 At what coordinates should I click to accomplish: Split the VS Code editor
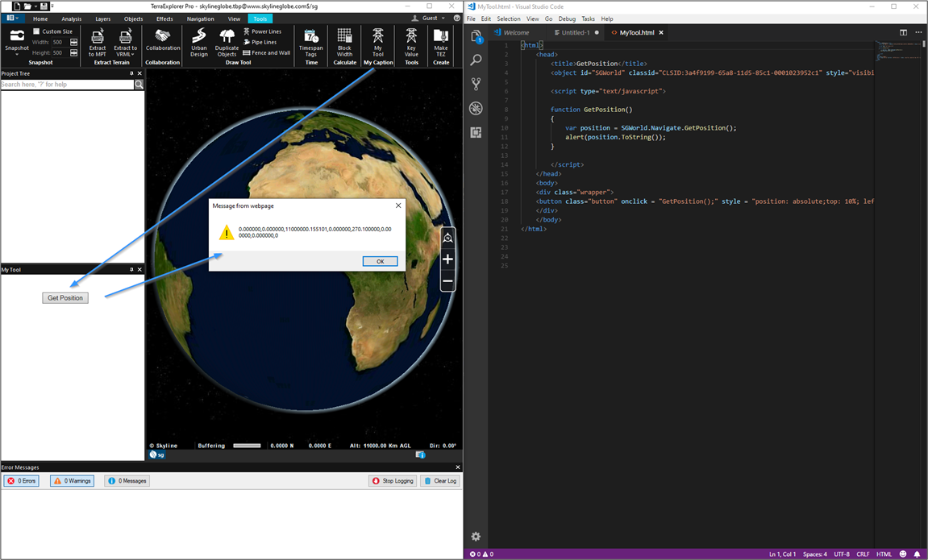click(903, 32)
